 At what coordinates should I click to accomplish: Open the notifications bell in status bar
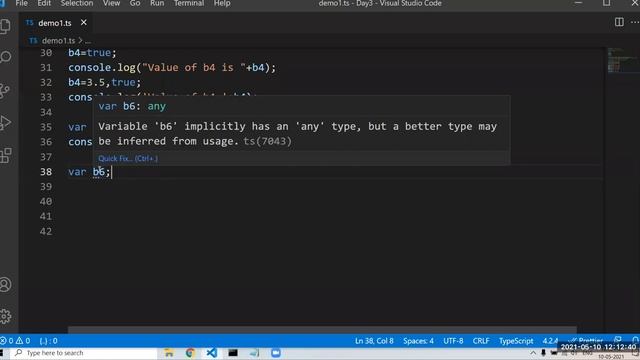coord(636,340)
